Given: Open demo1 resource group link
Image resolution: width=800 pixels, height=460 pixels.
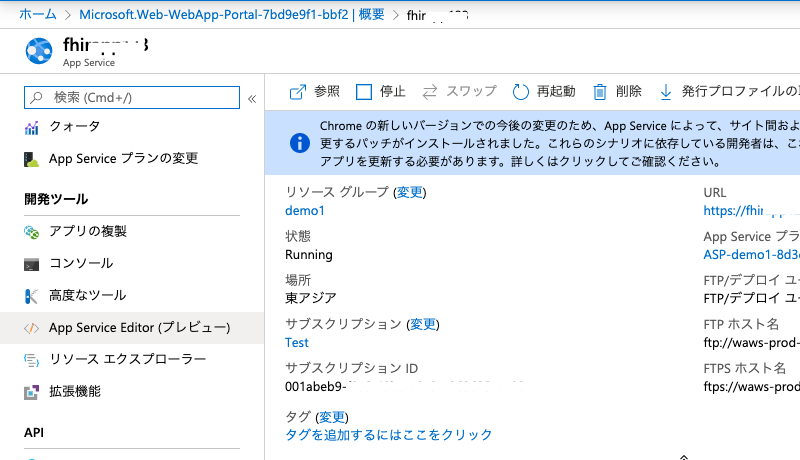Looking at the screenshot, I should (x=305, y=211).
